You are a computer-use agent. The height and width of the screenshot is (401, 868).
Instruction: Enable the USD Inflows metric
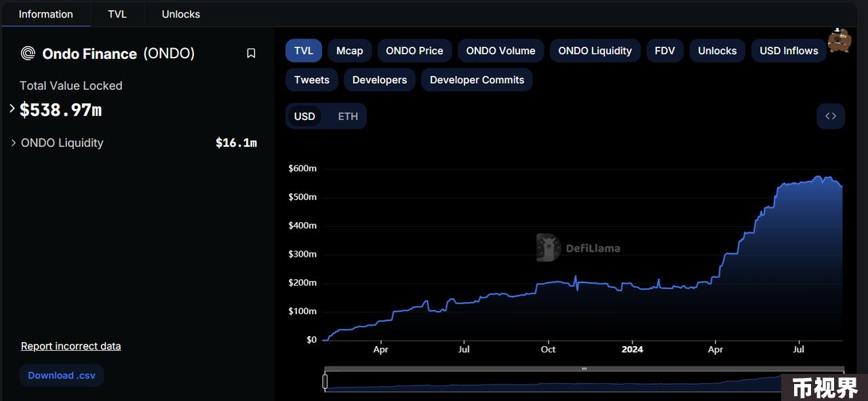click(789, 51)
